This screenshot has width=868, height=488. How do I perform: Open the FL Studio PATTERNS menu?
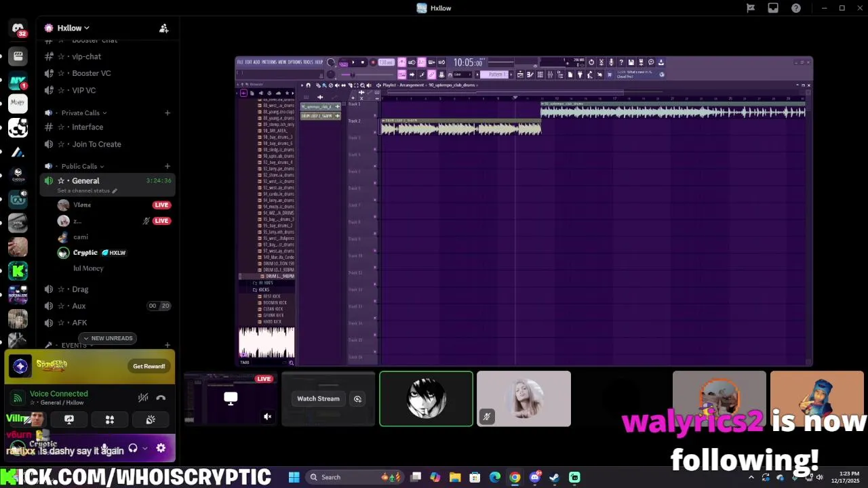pyautogui.click(x=269, y=62)
